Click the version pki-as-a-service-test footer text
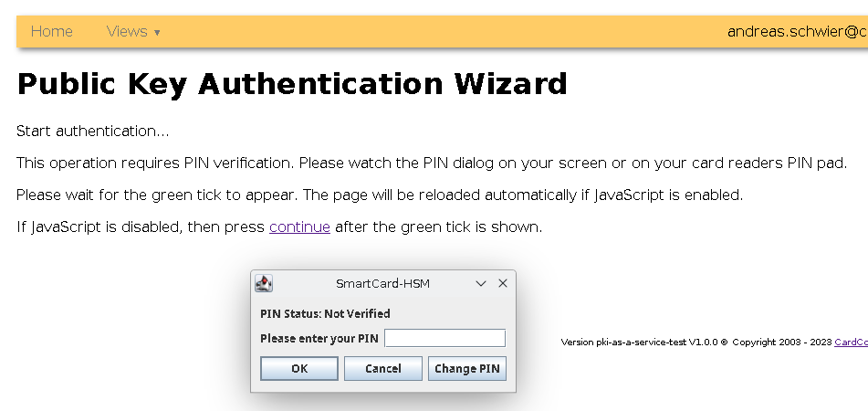Viewport: 868px width, 411px height. click(x=639, y=342)
